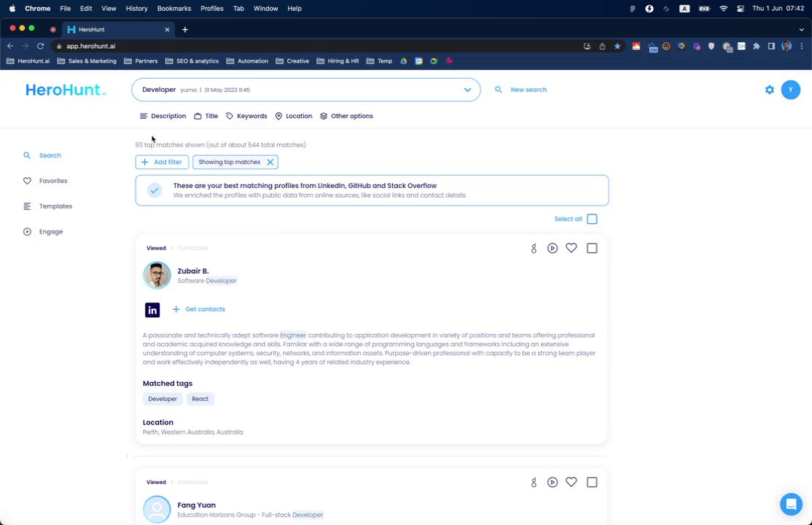The width and height of the screenshot is (812, 525).
Task: Open Templates in left sidebar
Action: click(x=47, y=206)
